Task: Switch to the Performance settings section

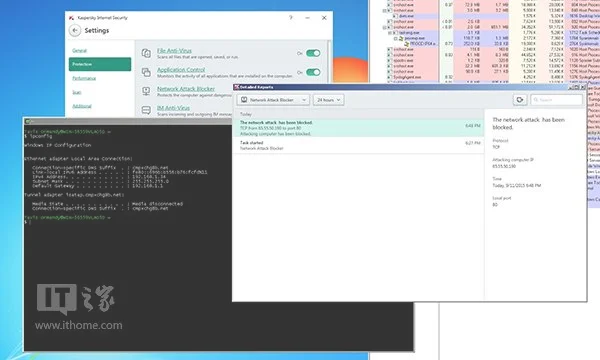Action: click(84, 78)
